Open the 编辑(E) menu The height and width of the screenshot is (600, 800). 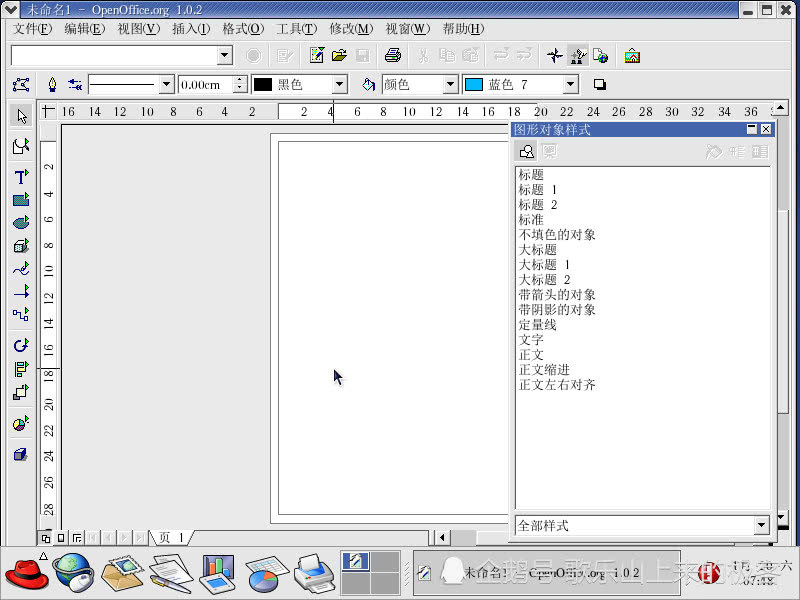point(85,29)
